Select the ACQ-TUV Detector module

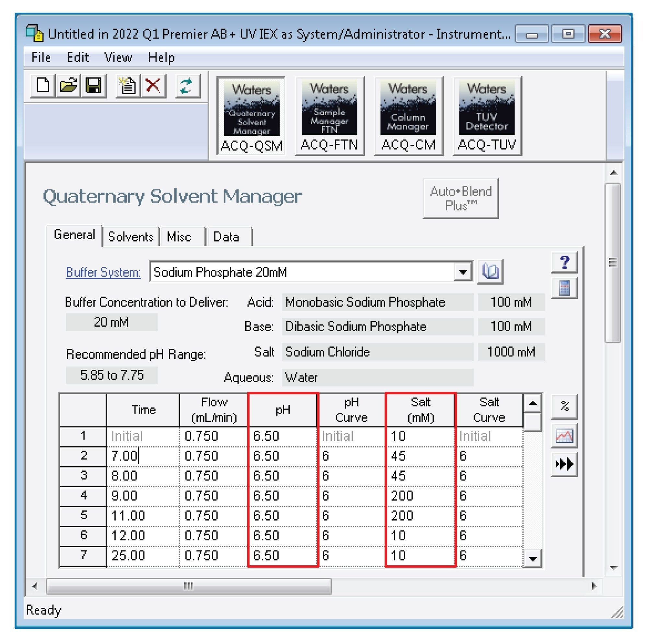point(487,116)
